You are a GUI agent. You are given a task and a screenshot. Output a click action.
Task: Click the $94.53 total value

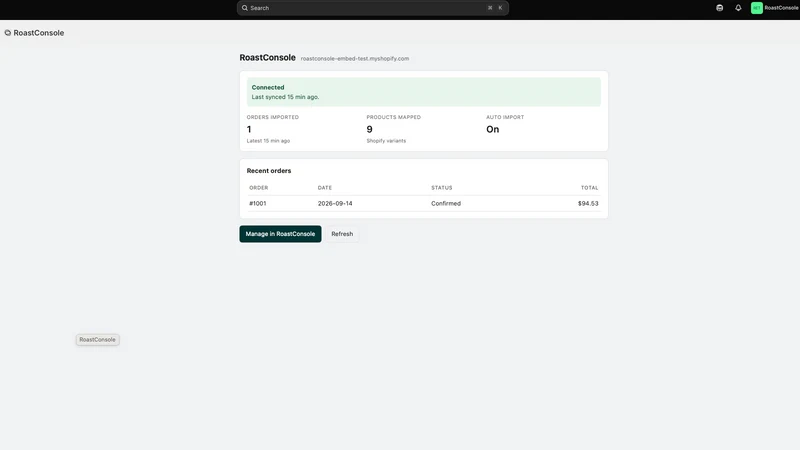pyautogui.click(x=588, y=203)
